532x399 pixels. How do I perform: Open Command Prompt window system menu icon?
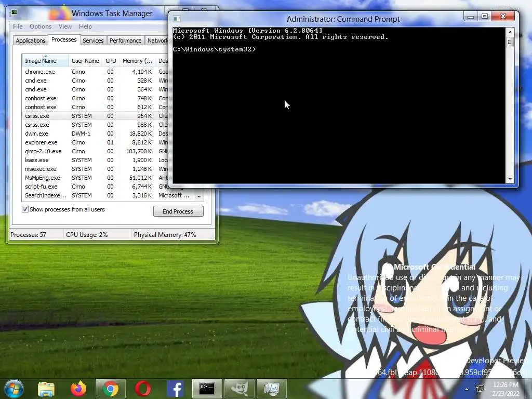point(177,19)
